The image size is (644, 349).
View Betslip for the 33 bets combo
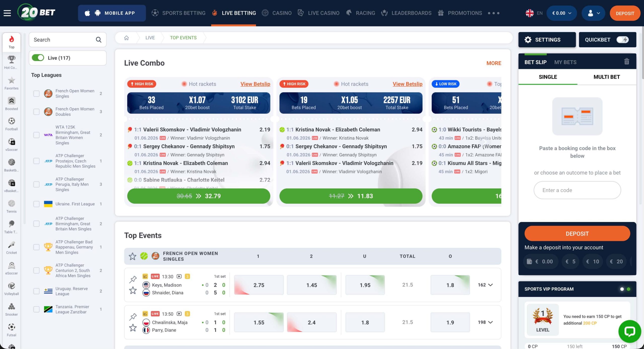255,84
